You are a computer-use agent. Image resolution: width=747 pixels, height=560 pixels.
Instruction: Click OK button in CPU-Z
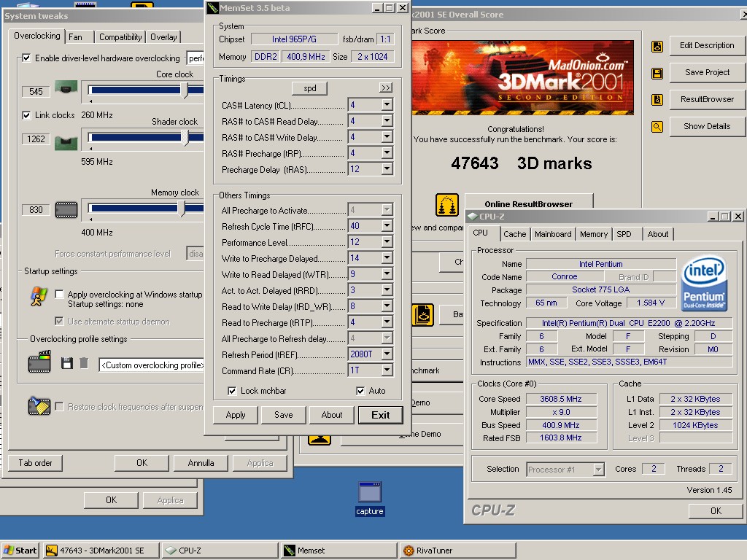[716, 511]
